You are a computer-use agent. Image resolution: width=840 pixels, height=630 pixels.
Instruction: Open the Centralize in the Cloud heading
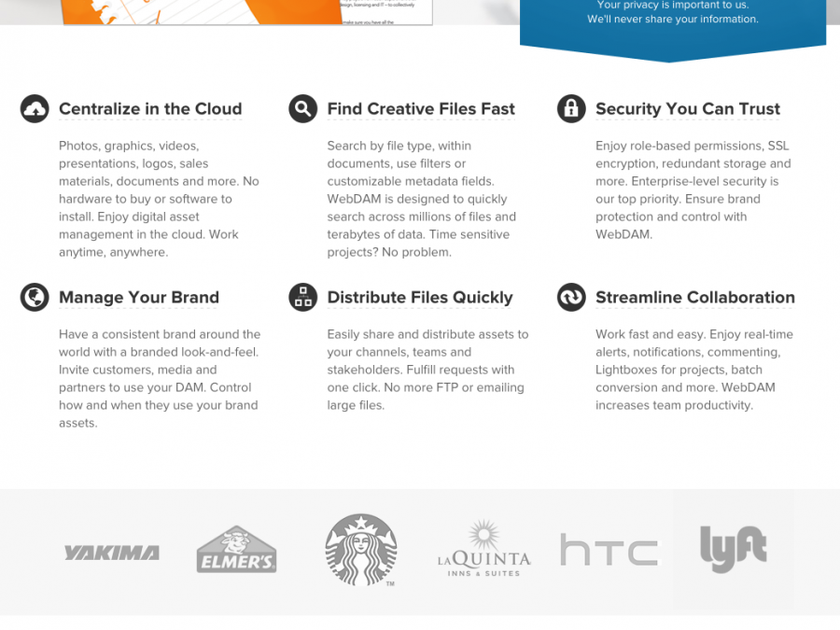point(150,109)
